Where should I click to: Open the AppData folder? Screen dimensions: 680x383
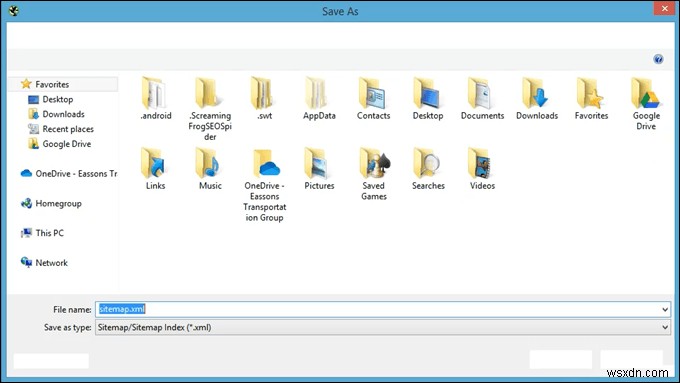[x=319, y=98]
